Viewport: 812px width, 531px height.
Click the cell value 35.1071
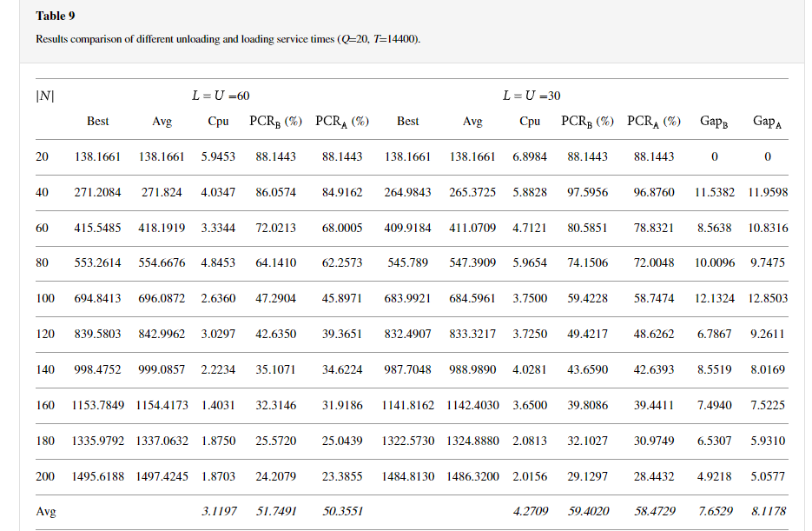[275, 369]
